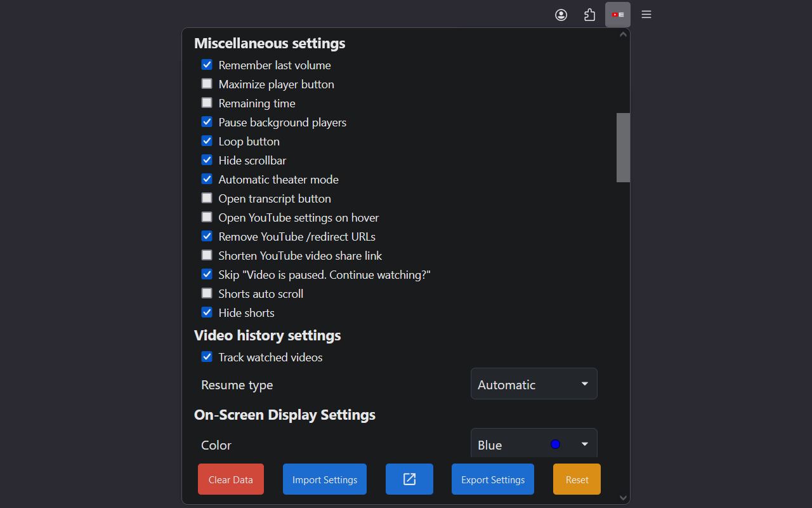Open the browser profile account icon
Viewport: 812px width, 508px height.
point(561,14)
